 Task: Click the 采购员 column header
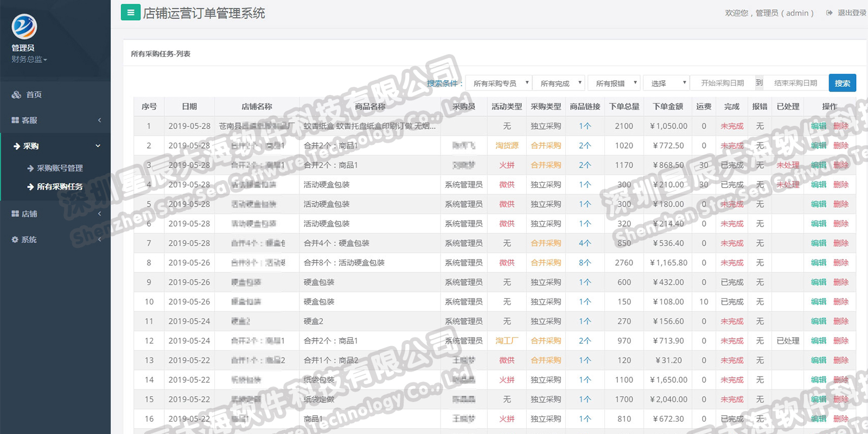pos(464,106)
